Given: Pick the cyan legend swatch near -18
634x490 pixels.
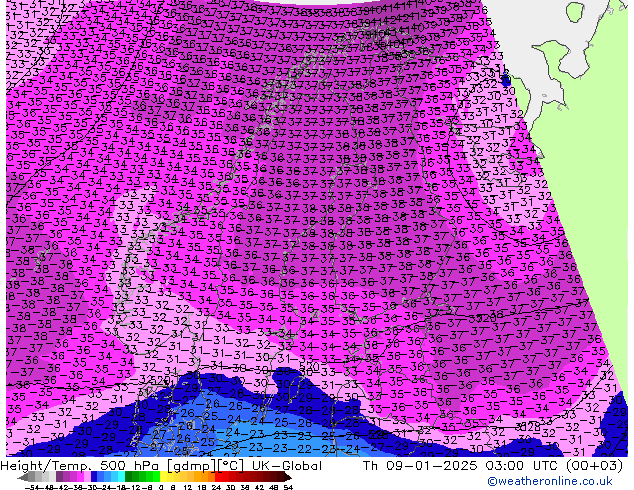Looking at the screenshot, I should [x=121, y=477].
